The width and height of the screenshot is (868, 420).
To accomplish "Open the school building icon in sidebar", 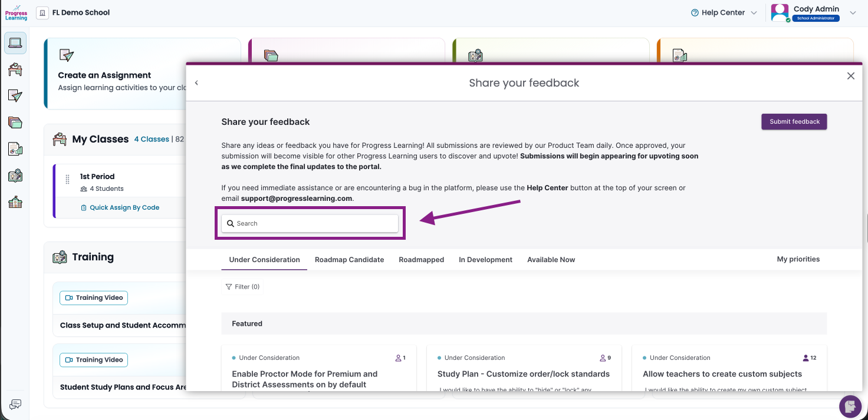I will (15, 203).
